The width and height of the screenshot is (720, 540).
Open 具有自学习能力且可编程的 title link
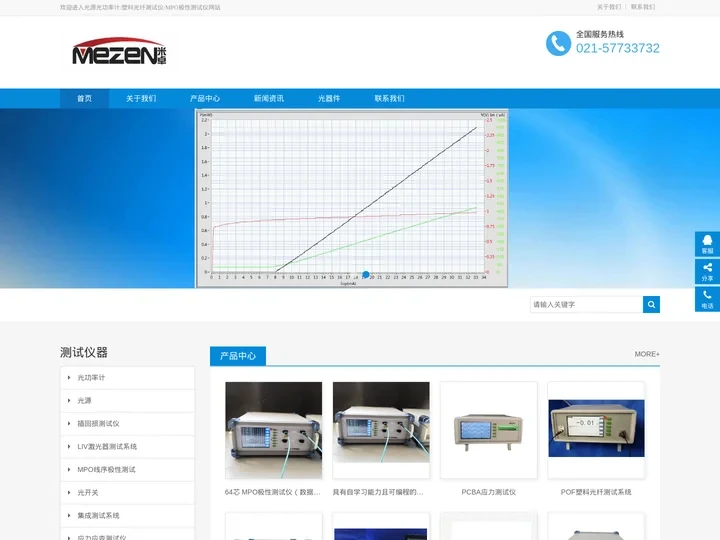(x=378, y=492)
